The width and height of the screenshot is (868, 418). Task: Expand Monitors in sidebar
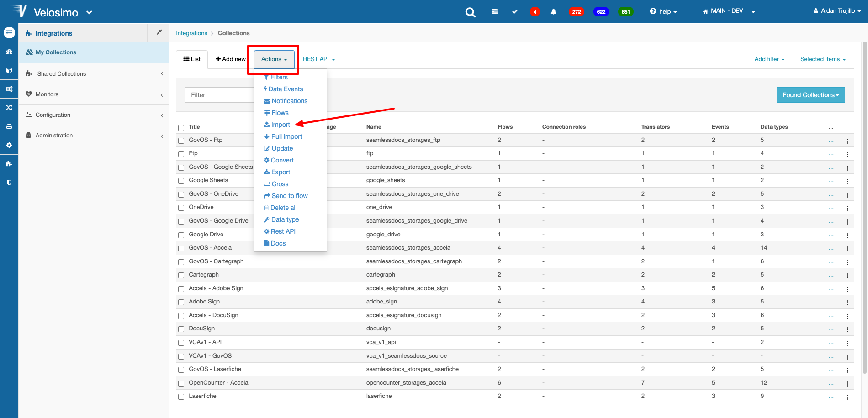(x=94, y=94)
